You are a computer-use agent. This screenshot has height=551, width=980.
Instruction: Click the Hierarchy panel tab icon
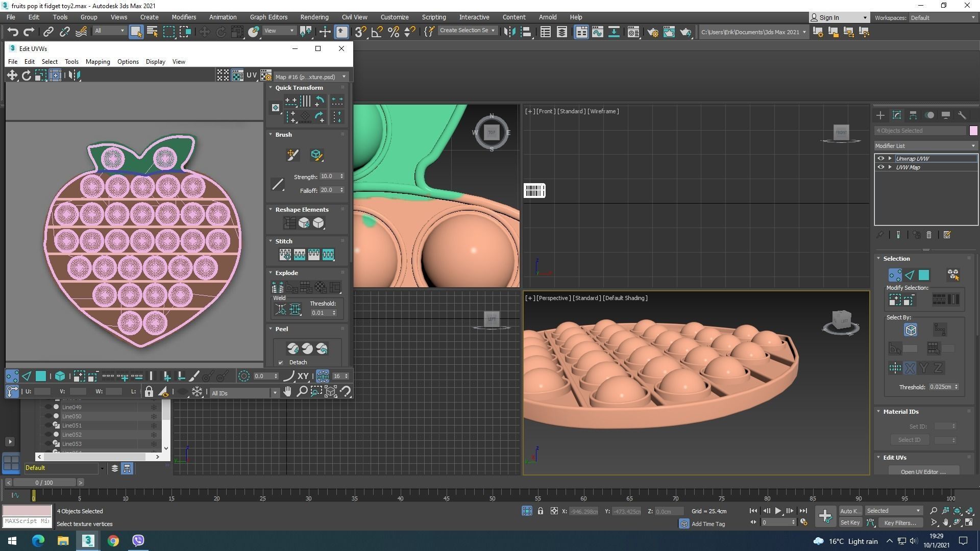point(913,115)
